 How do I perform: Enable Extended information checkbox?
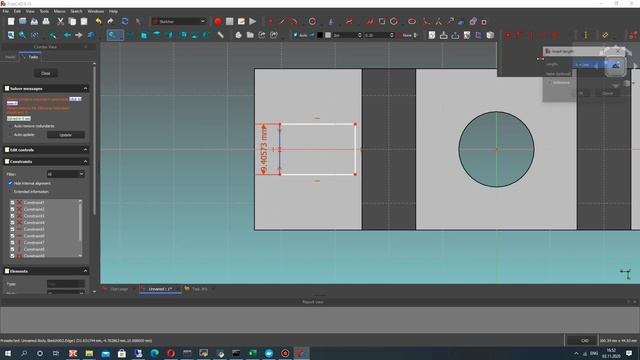(10, 191)
